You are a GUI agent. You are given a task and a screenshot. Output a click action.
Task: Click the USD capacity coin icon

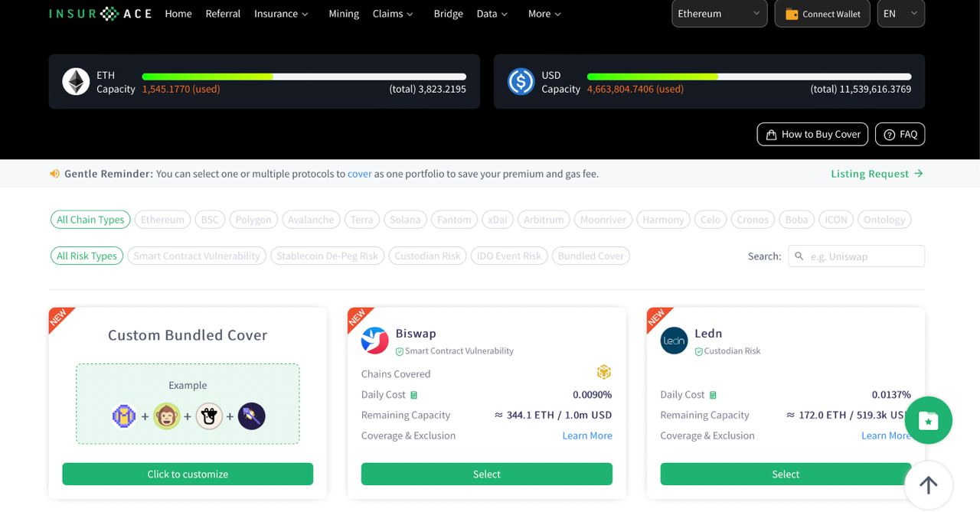tap(521, 81)
